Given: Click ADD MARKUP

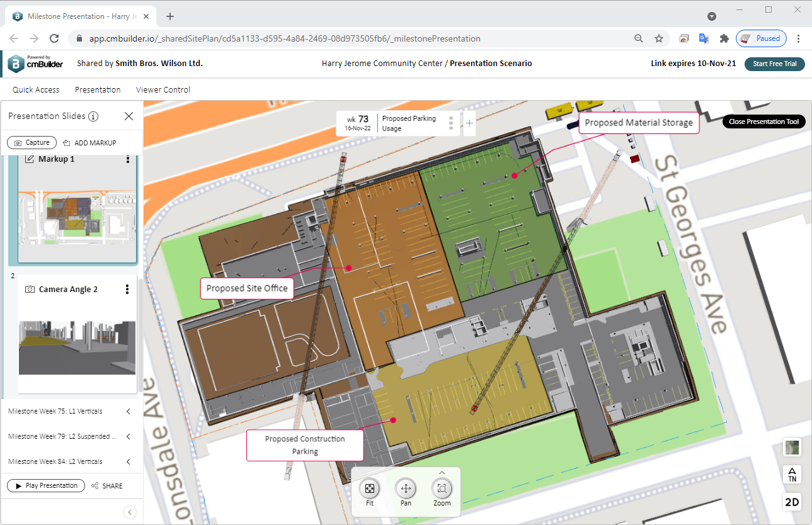Looking at the screenshot, I should pos(89,143).
